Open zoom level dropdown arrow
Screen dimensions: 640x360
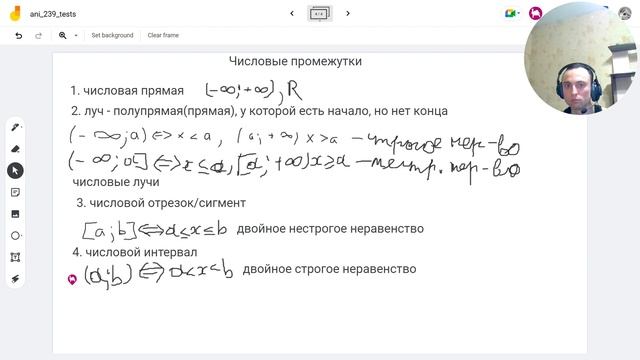pos(76,36)
